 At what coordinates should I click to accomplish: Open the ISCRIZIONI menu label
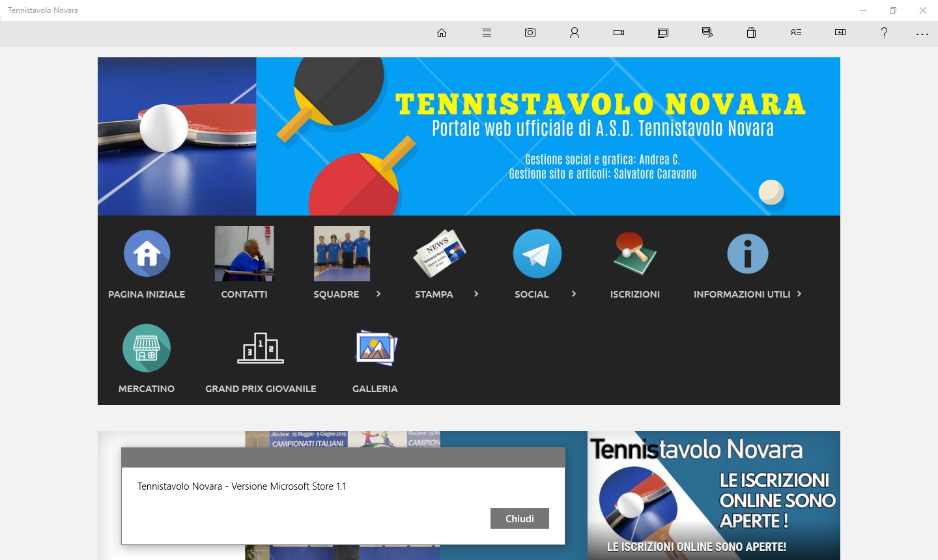point(635,294)
